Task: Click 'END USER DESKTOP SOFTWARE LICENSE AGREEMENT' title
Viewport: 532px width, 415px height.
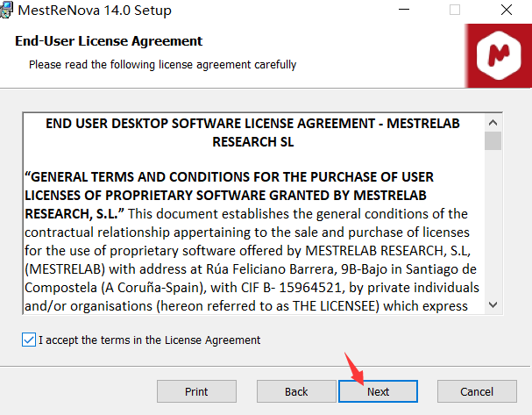Action: [252, 132]
